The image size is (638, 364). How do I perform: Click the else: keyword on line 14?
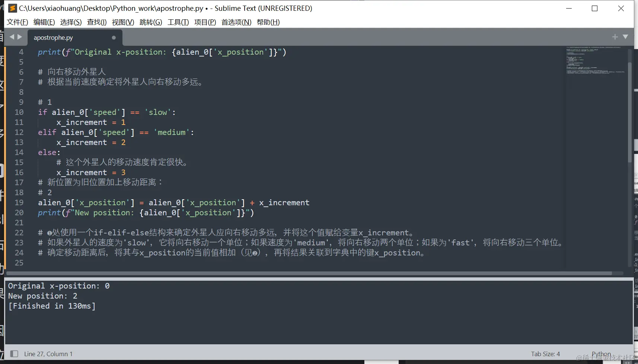coord(49,152)
